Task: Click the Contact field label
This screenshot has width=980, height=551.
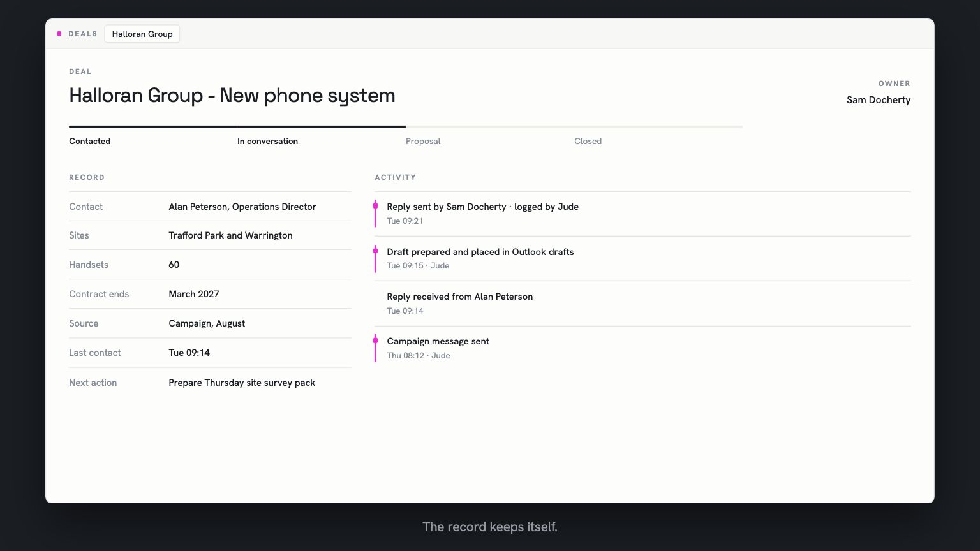Action: 85,207
